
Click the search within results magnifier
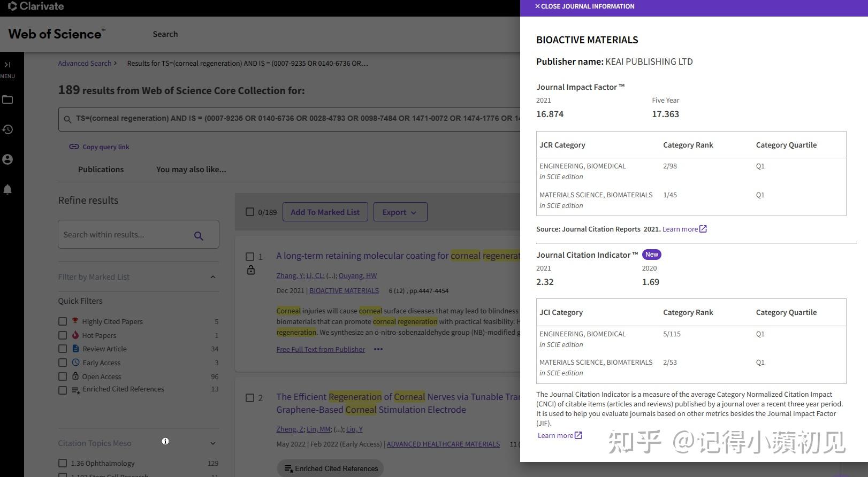pyautogui.click(x=199, y=235)
